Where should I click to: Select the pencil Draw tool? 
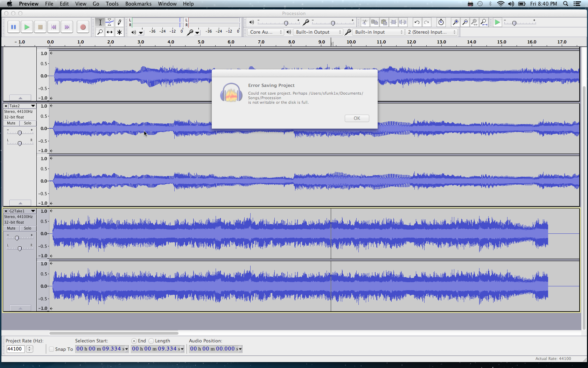[x=119, y=22]
